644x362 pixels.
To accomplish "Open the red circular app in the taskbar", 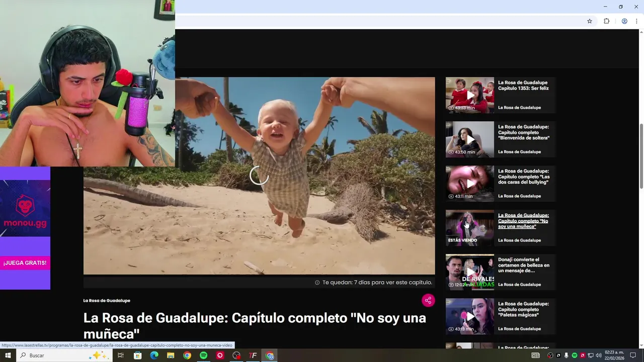I will pyautogui.click(x=220, y=355).
